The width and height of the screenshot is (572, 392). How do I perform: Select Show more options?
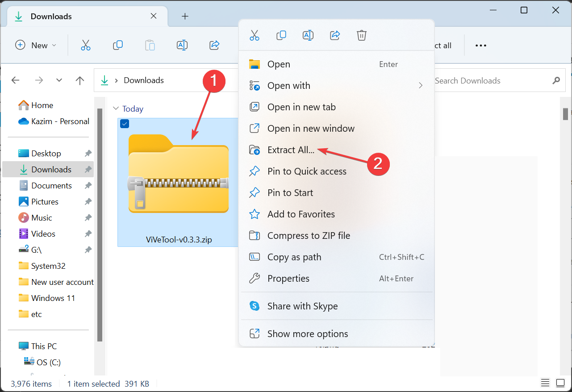307,334
